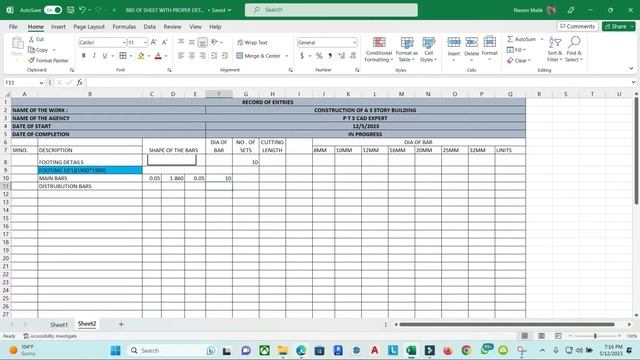Open File Explorer from taskbar
Viewport: 640px width, 360px height.
(282, 351)
